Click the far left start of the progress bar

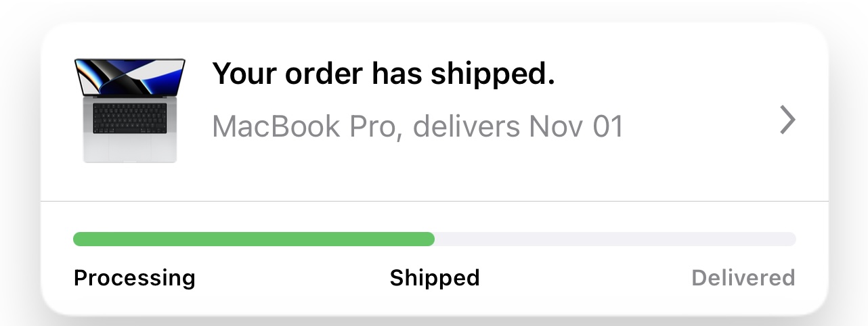point(79,239)
